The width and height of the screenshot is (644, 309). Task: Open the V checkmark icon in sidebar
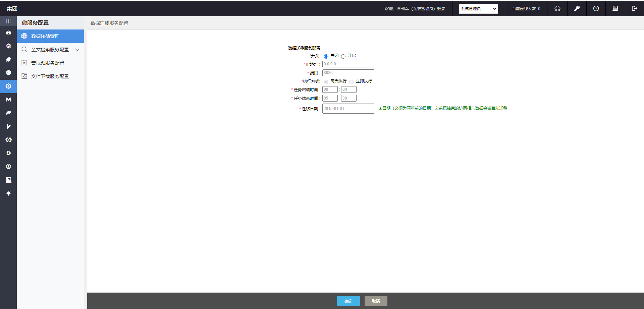pos(8,126)
